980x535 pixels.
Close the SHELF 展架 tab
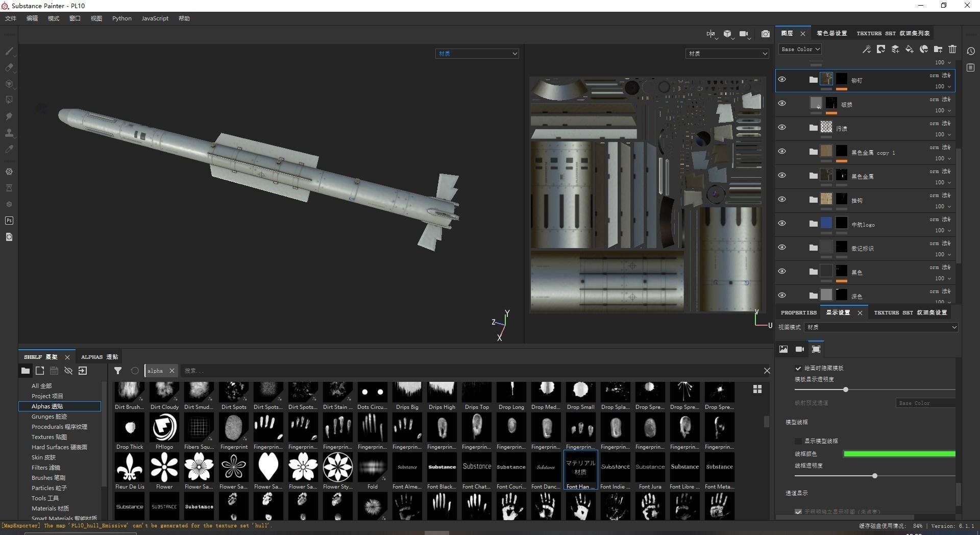(x=67, y=357)
